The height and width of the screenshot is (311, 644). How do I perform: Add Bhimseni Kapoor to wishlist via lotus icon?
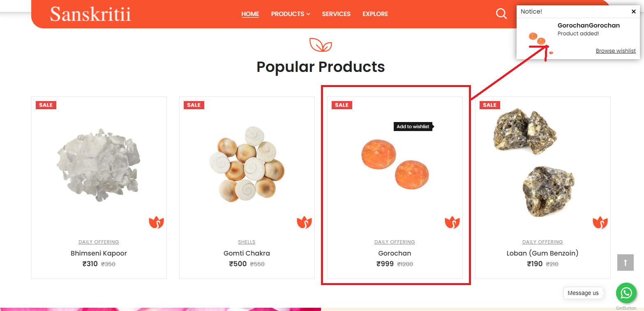click(156, 222)
